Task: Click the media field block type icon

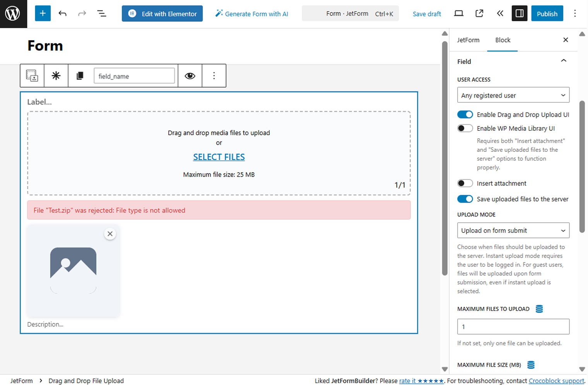Action: click(32, 76)
